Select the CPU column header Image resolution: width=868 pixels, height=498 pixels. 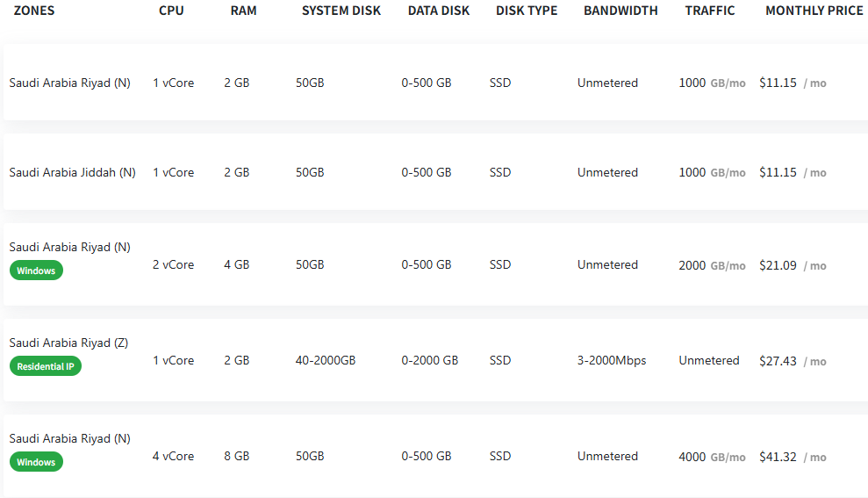pyautogui.click(x=171, y=11)
